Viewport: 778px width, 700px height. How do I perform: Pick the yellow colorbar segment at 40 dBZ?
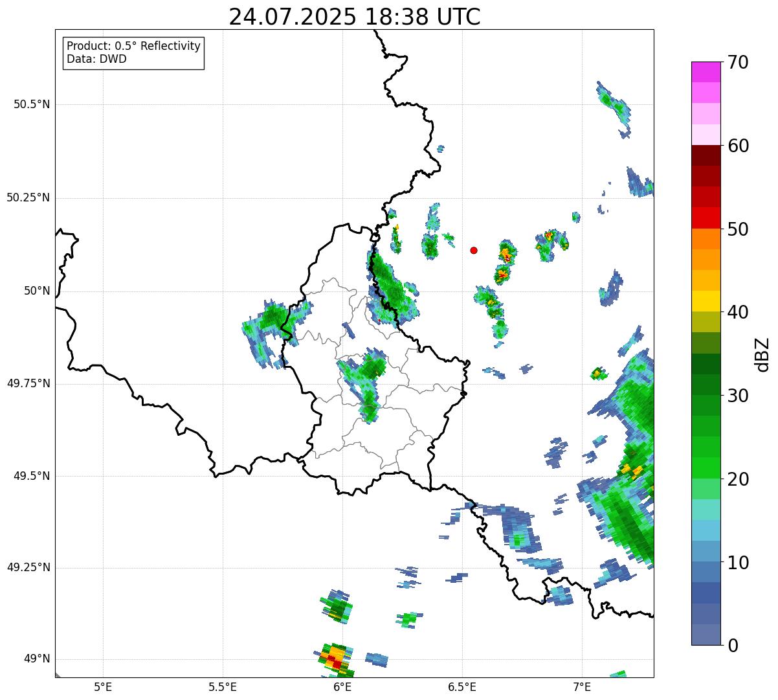coord(706,302)
